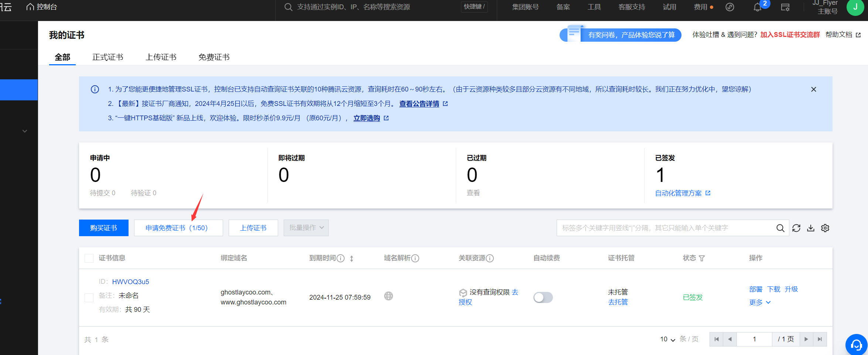This screenshot has height=355, width=868.
Task: Click the status column filter icon
Action: click(702, 258)
